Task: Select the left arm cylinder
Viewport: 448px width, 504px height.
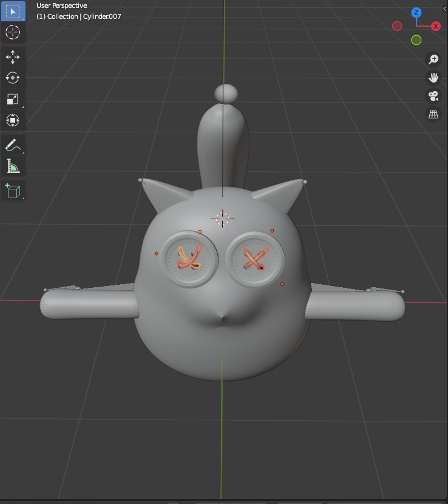Action: click(x=89, y=304)
